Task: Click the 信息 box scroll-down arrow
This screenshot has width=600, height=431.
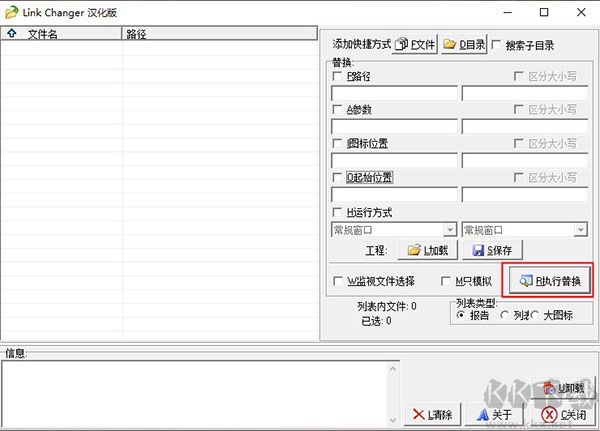Action: point(393,420)
